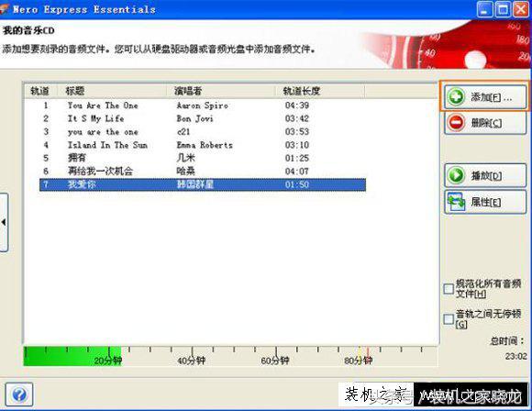Select track It S My Life
The width and height of the screenshot is (532, 411).
click(x=203, y=118)
